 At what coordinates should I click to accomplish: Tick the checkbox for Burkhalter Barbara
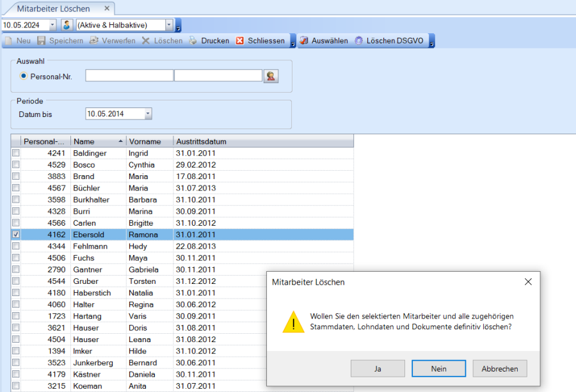click(16, 200)
